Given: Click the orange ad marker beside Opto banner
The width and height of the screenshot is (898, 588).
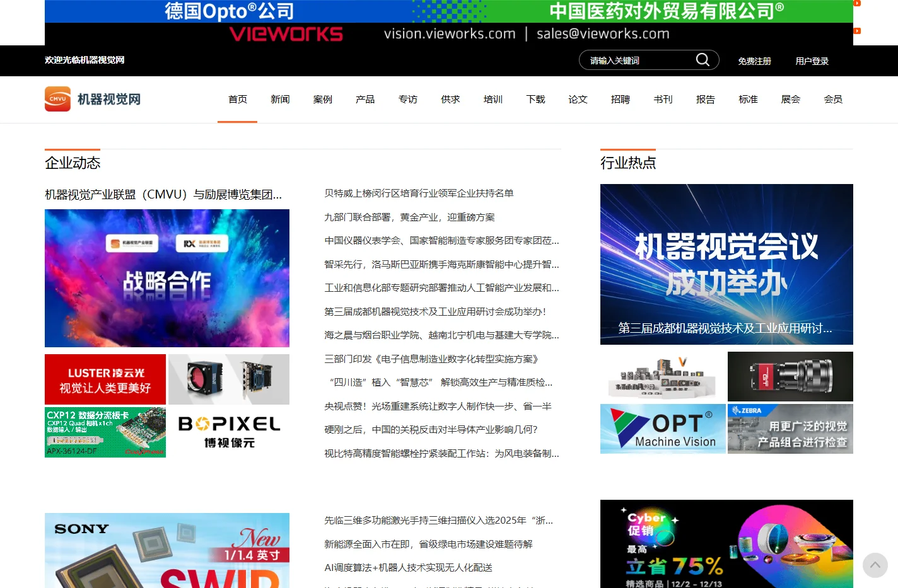Looking at the screenshot, I should tap(857, 3).
